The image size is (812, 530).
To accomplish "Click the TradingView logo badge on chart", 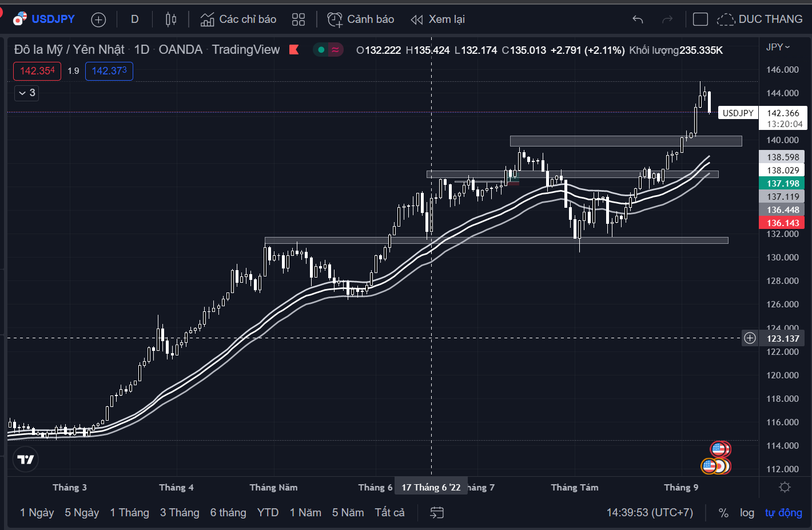I will click(x=26, y=460).
